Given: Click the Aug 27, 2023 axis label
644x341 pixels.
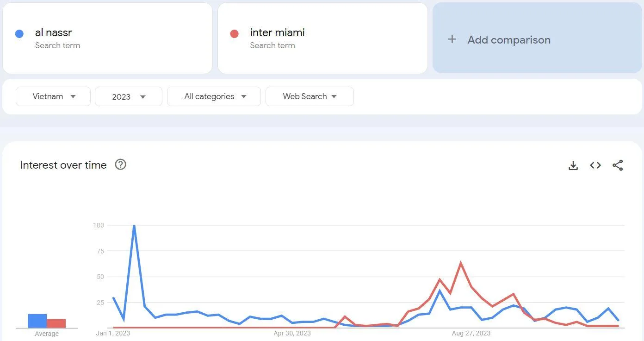Looking at the screenshot, I should click(x=471, y=333).
